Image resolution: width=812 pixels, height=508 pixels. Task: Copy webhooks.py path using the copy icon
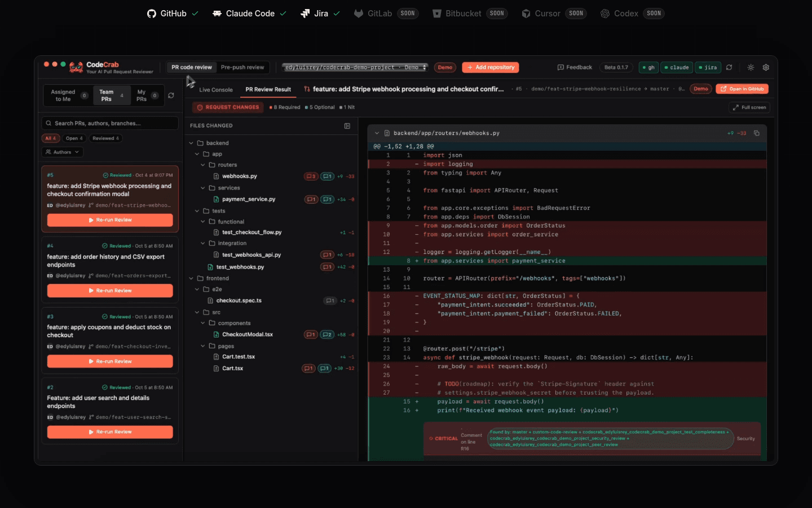pyautogui.click(x=757, y=133)
